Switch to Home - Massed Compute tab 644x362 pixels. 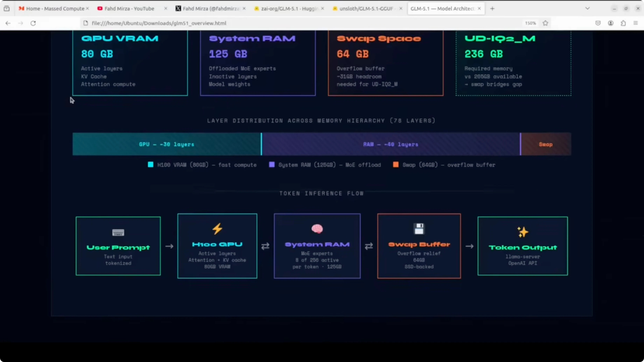(55, 9)
